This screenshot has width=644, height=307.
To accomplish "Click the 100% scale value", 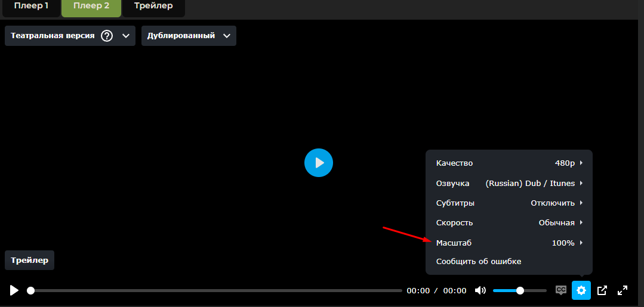I will [x=563, y=243].
